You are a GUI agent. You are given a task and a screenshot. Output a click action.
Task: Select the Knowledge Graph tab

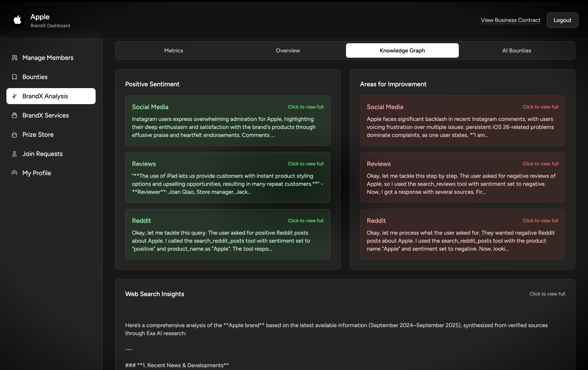tap(402, 51)
